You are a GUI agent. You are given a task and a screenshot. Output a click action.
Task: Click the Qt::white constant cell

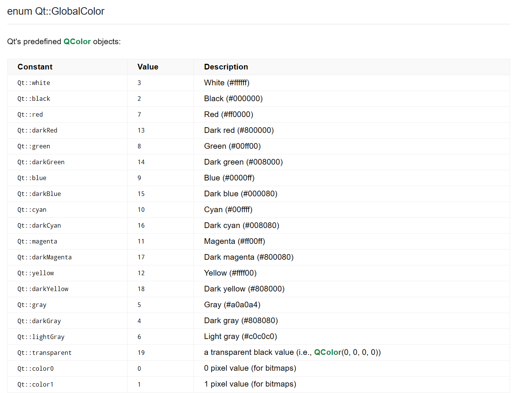click(34, 83)
